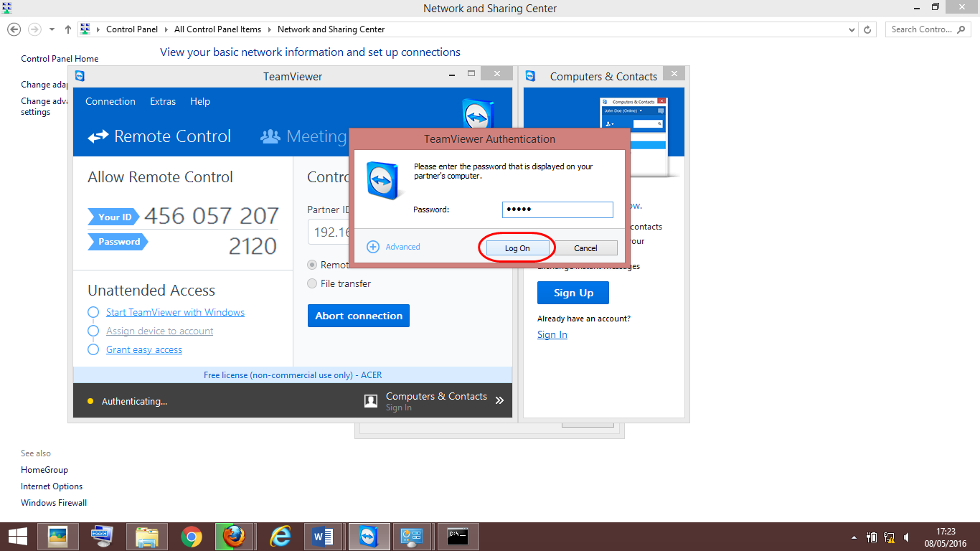Open the address bar dropdown arrow
This screenshot has width=980, height=551.
[853, 29]
